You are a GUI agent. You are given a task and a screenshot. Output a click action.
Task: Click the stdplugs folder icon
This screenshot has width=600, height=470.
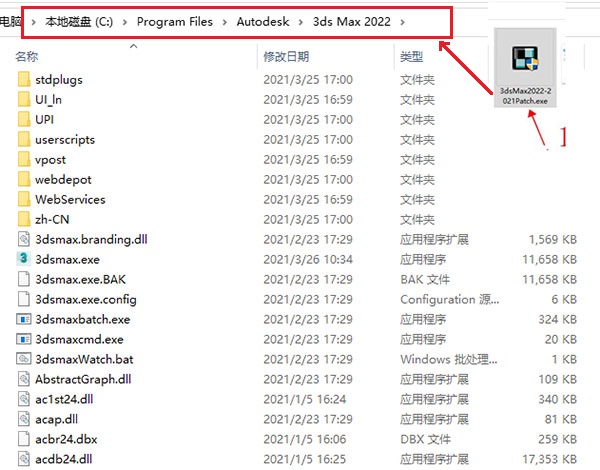pos(25,79)
